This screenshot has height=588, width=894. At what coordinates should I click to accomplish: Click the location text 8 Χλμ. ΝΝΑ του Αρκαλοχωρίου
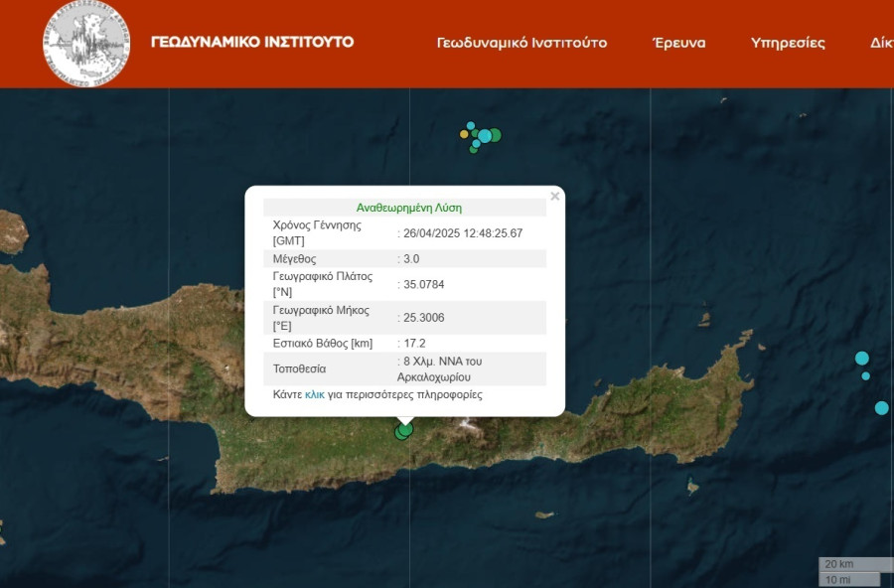coord(442,368)
